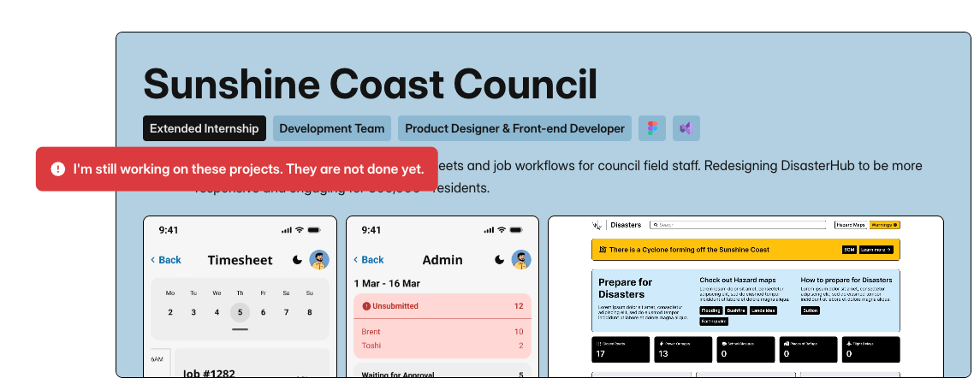Select the Earthquake hazard map chip

[714, 322]
